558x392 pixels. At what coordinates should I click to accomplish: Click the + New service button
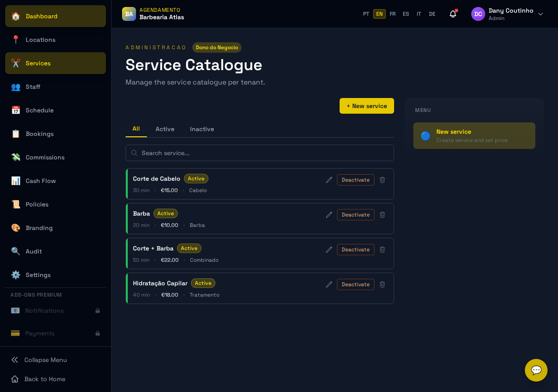coord(367,106)
